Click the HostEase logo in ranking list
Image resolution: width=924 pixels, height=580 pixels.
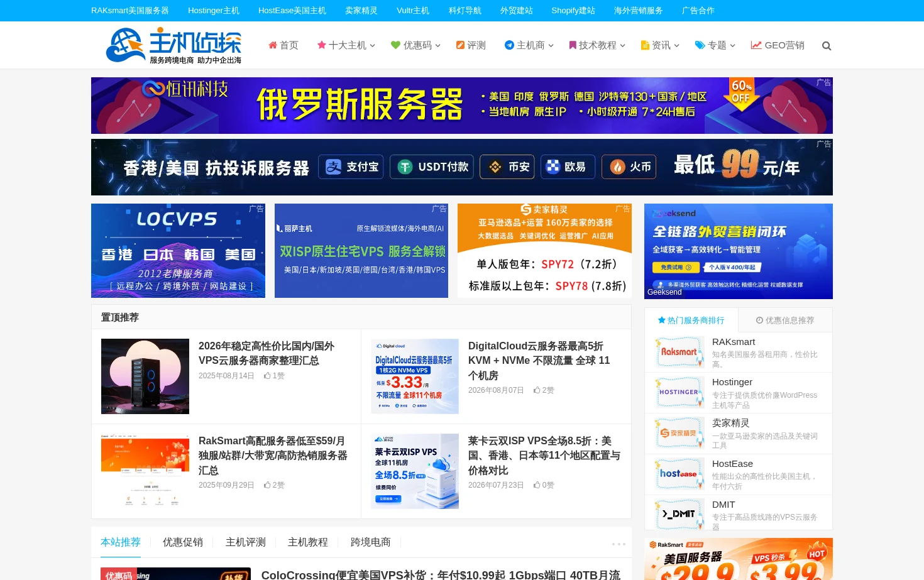(679, 474)
